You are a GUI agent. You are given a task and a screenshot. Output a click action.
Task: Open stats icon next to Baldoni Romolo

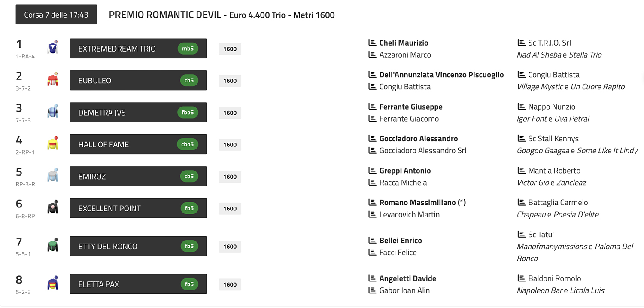521,278
